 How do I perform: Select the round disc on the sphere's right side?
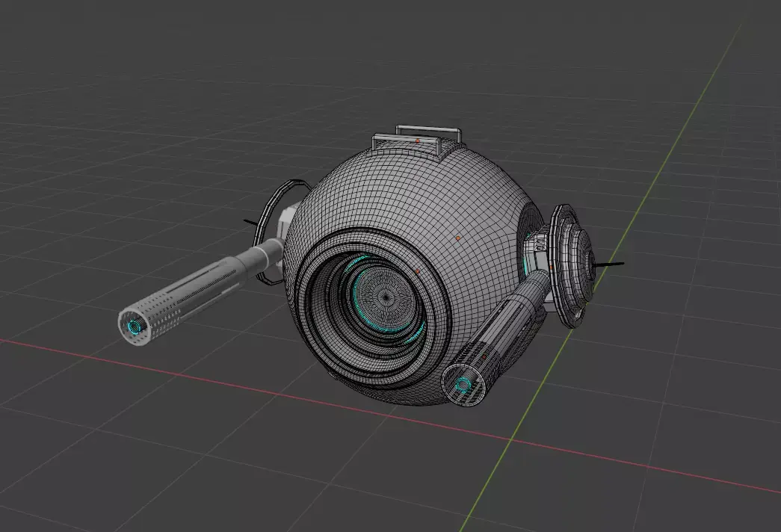tap(572, 265)
